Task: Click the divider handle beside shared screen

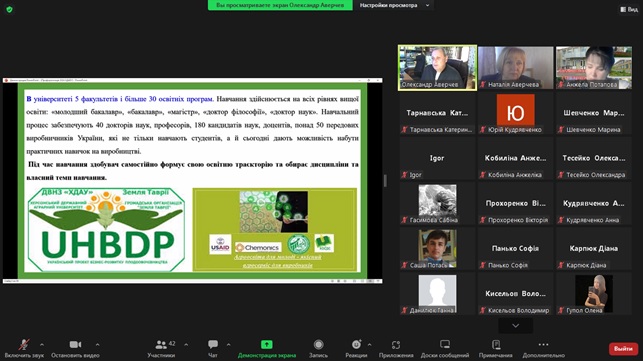Action: (x=385, y=180)
